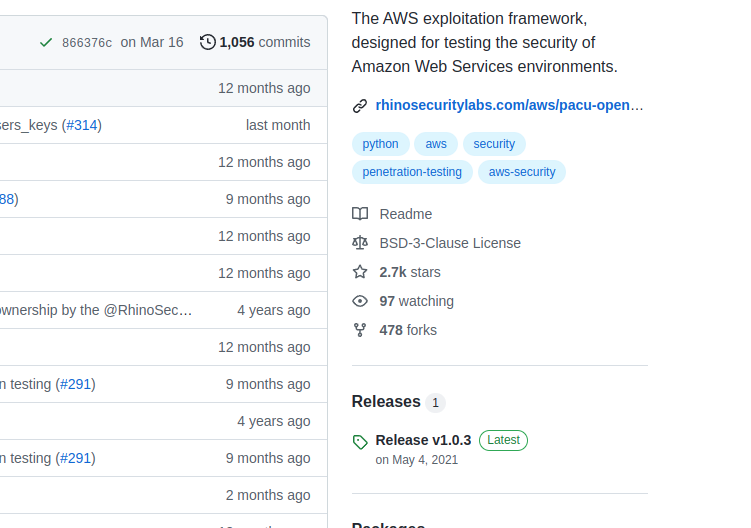Screen dimensions: 751x528
Task: Select the penetration-testing topic tag
Action: [x=412, y=172]
